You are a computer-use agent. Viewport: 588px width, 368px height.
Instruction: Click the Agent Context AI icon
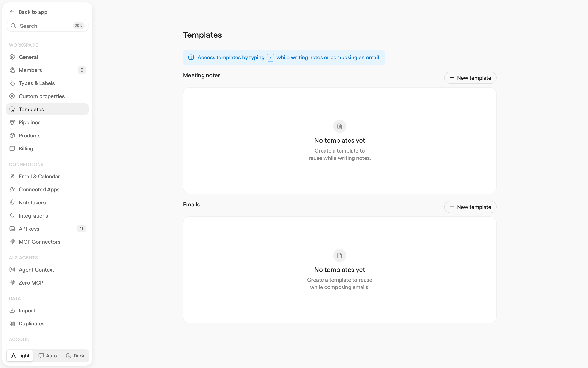coord(12,270)
